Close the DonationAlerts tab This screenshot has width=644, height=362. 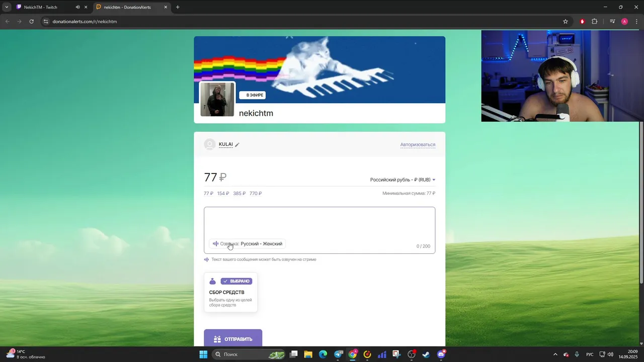click(x=166, y=7)
